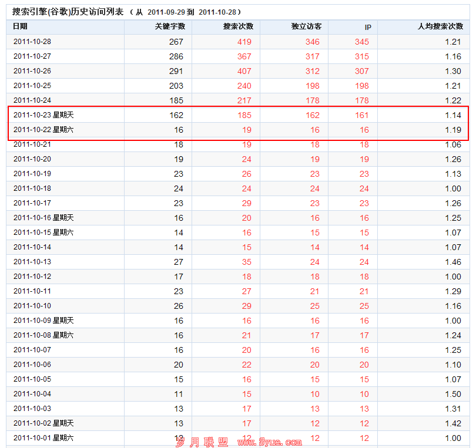Click average 1.50 in the 2011-10-04 row
Viewport: 476px width, 448px height.
pyautogui.click(x=453, y=394)
